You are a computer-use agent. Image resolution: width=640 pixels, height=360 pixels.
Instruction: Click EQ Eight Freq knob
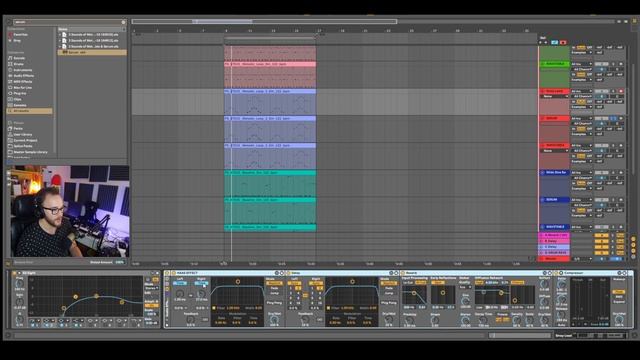pos(19,284)
